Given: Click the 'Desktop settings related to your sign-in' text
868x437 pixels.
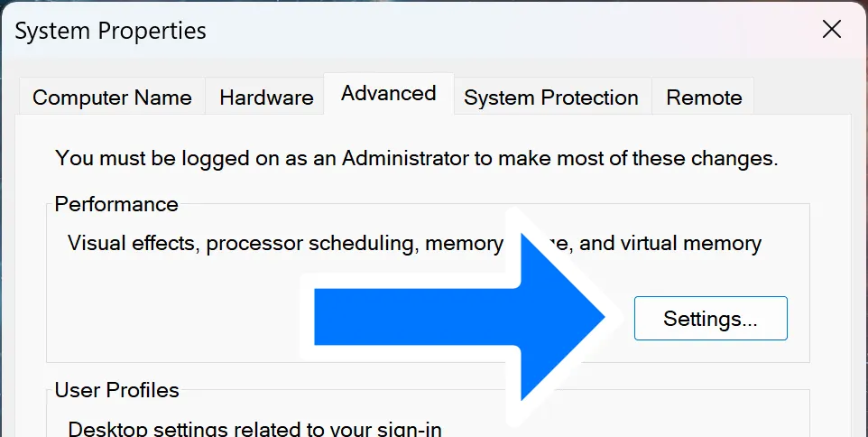Looking at the screenshot, I should click(254, 428).
